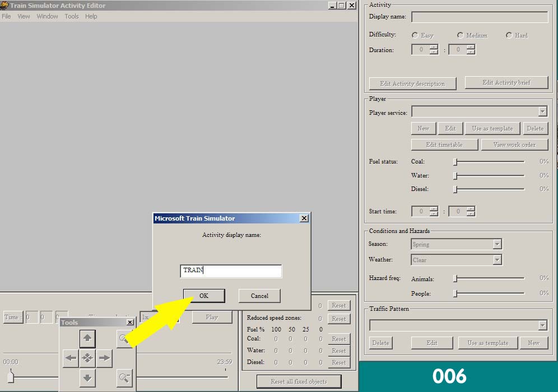Expand the Weather dropdown
Viewport: 558px width, 392px height.
coord(497,260)
